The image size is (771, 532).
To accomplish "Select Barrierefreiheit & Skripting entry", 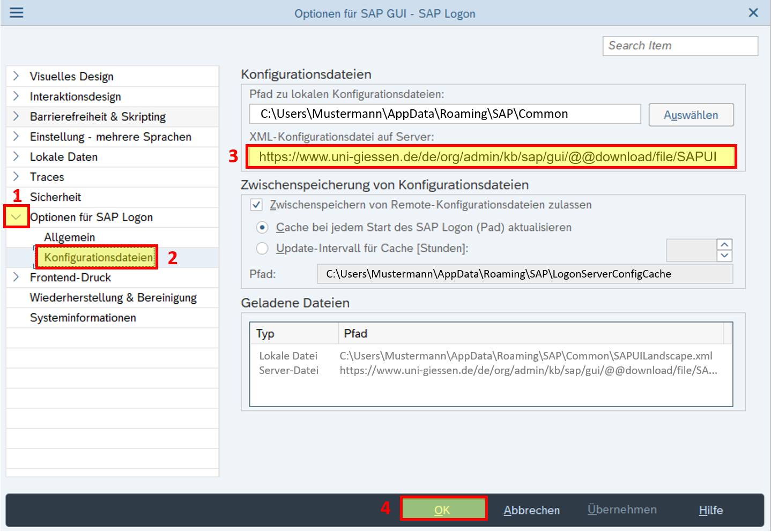I will [x=98, y=116].
